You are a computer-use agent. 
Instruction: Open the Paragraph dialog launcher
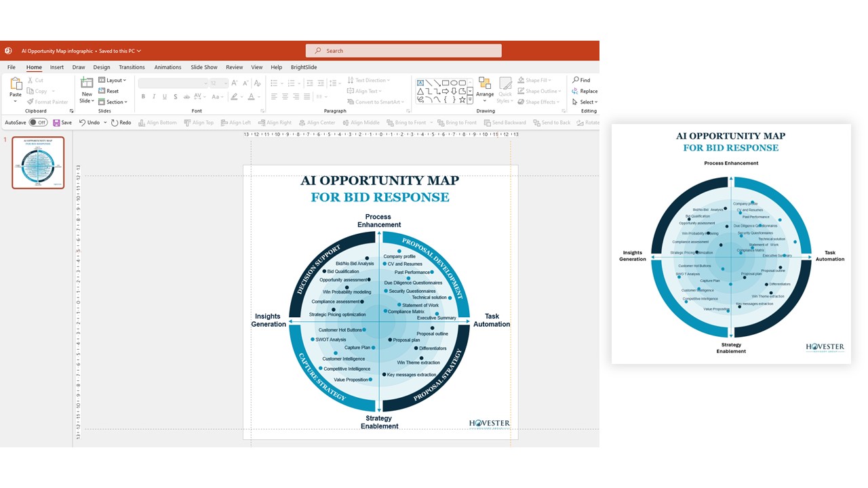[407, 111]
